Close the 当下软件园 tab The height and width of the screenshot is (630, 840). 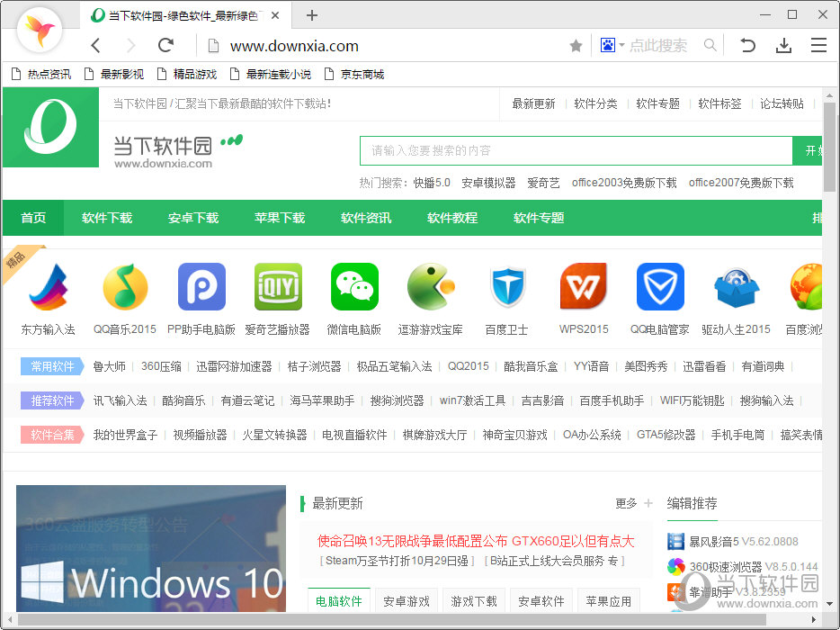coord(275,15)
